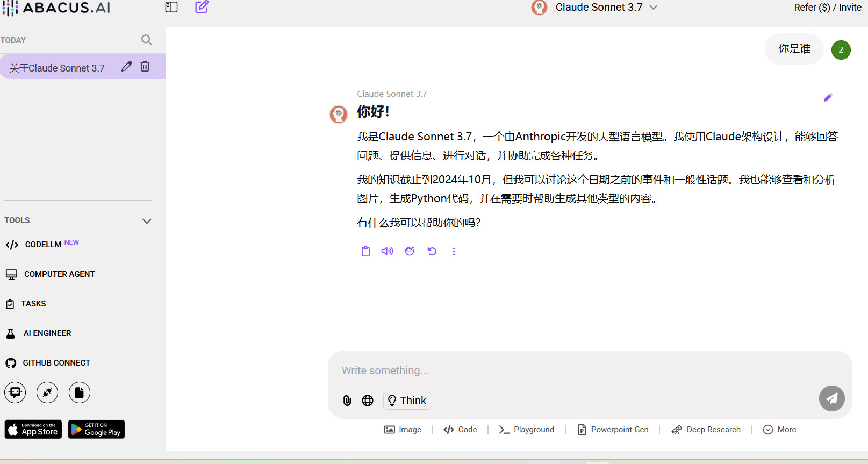Play response aloud with speaker icon
The image size is (868, 464).
tap(387, 251)
